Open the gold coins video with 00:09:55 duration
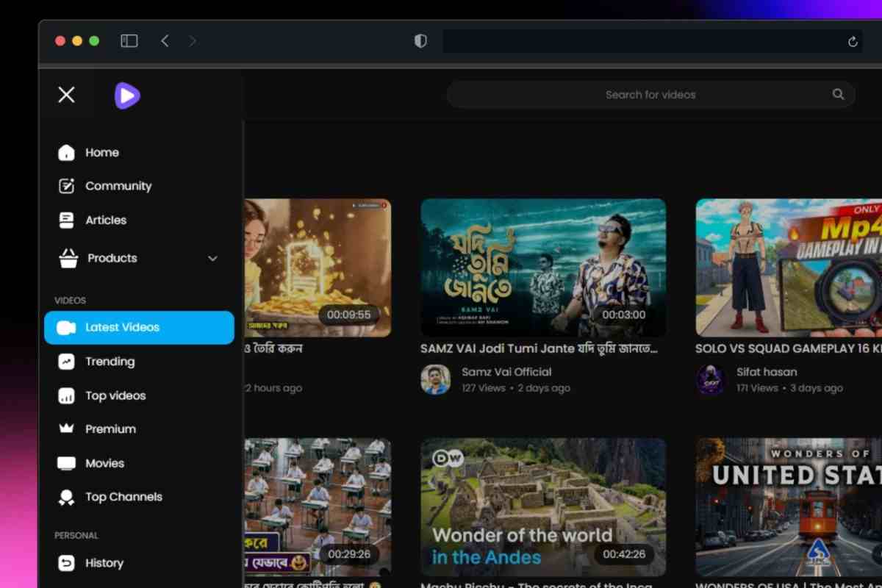 click(x=318, y=268)
